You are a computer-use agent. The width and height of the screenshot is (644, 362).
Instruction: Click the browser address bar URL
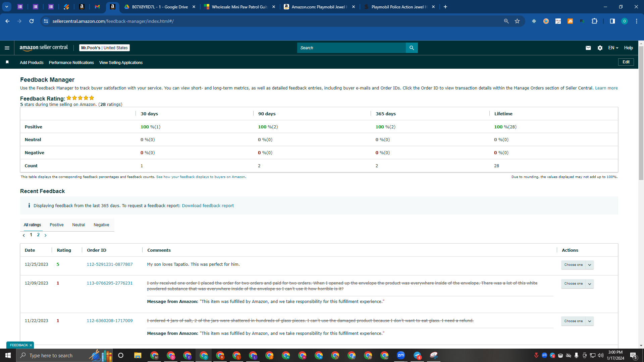point(113,21)
